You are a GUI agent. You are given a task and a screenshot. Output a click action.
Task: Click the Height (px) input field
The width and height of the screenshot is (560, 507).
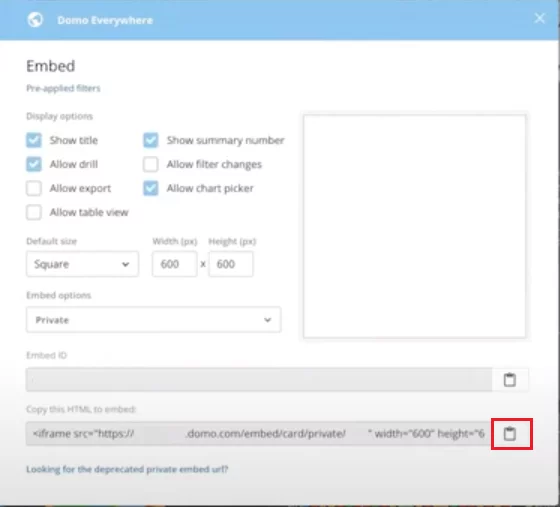231,264
